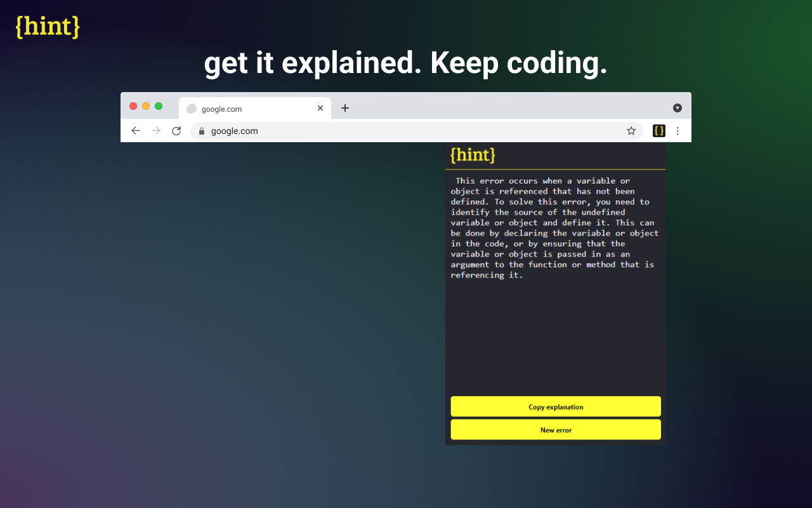
Task: Click the google.com tab favicon
Action: [191, 109]
